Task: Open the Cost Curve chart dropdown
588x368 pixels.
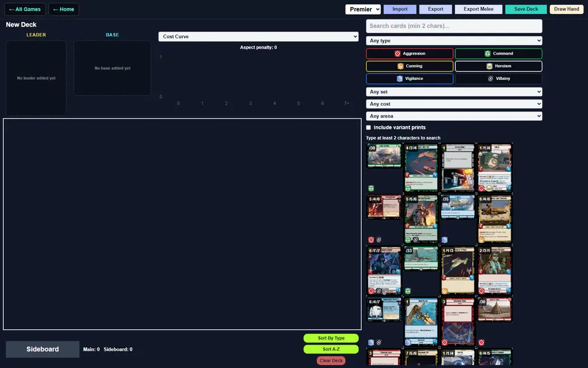Action: click(x=259, y=36)
